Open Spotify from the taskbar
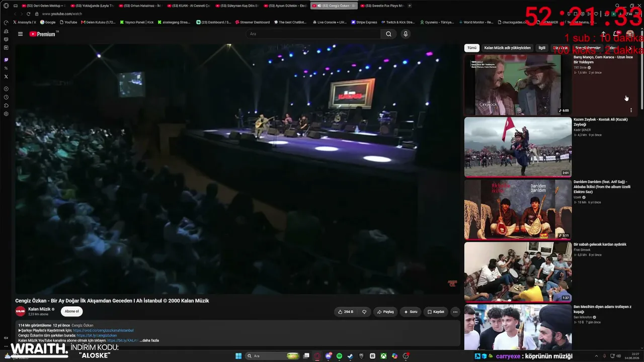The height and width of the screenshot is (362, 644). [340, 356]
